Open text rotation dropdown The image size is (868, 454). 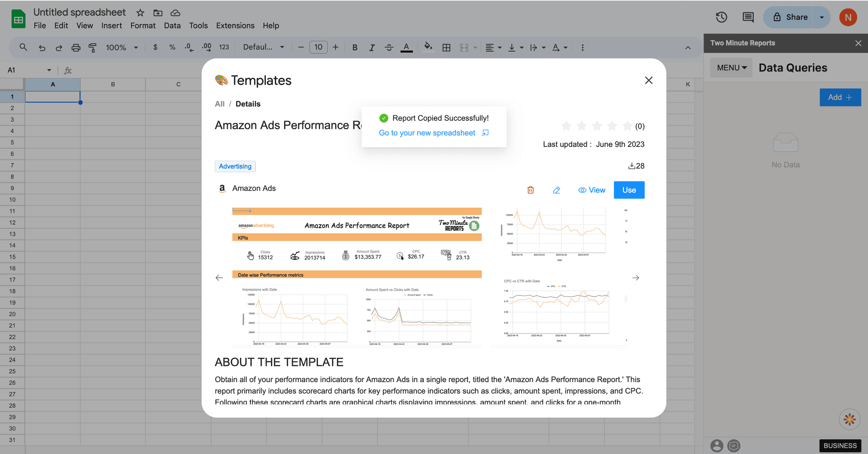tap(560, 47)
